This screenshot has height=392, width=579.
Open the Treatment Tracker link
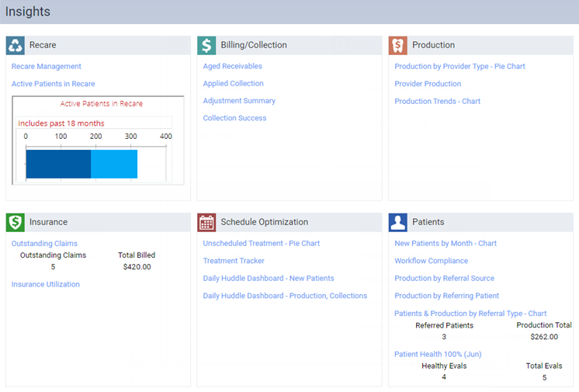(234, 261)
